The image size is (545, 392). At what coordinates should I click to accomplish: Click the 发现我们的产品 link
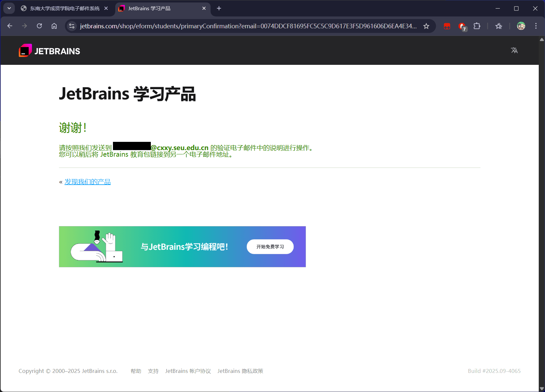click(88, 182)
